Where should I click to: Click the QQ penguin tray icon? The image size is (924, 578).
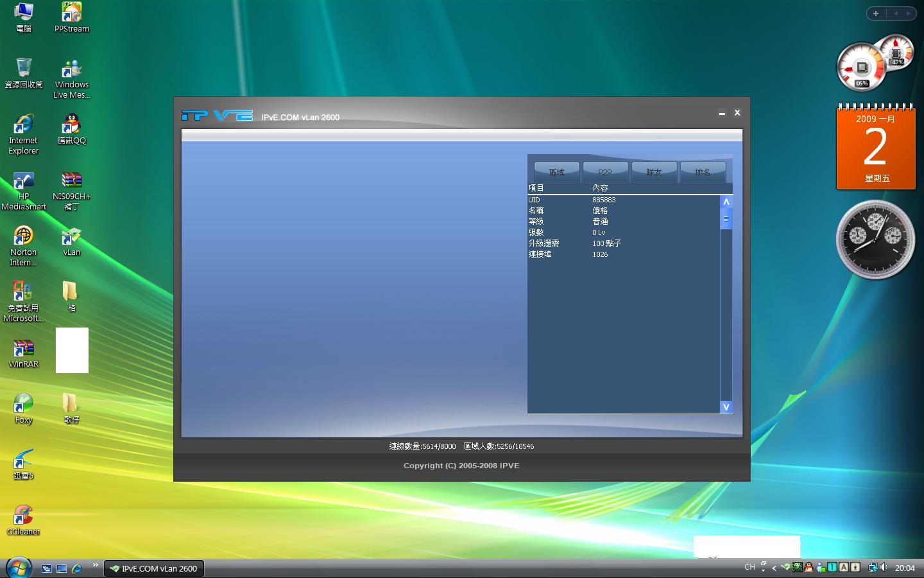[809, 567]
